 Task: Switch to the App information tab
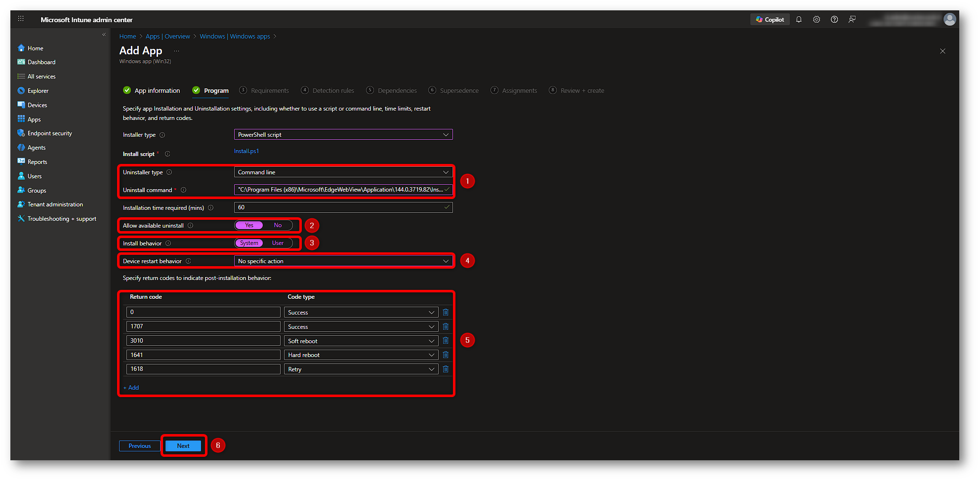(x=157, y=90)
